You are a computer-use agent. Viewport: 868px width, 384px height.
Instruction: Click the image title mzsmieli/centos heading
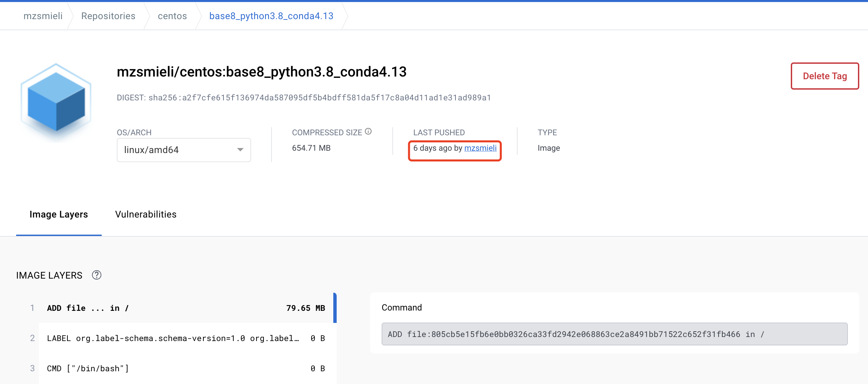click(x=261, y=72)
